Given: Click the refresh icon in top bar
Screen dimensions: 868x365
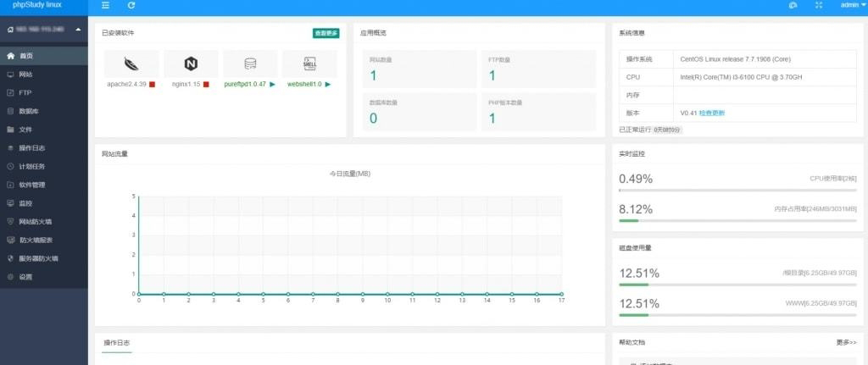Looking at the screenshot, I should 131,5.
